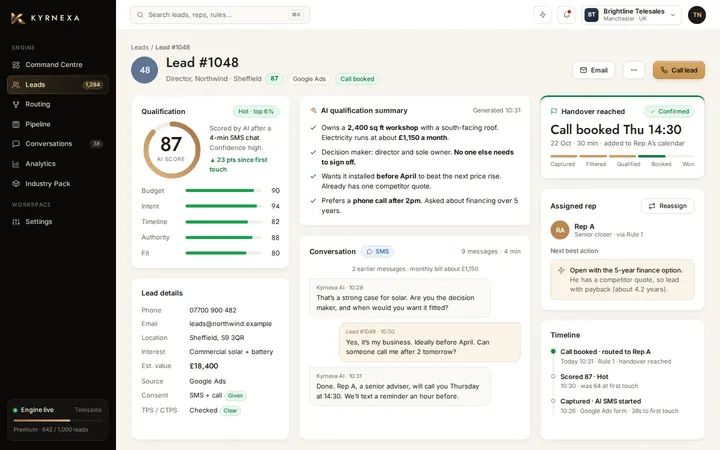
Task: Open the TN user avatar menu
Action: [697, 15]
